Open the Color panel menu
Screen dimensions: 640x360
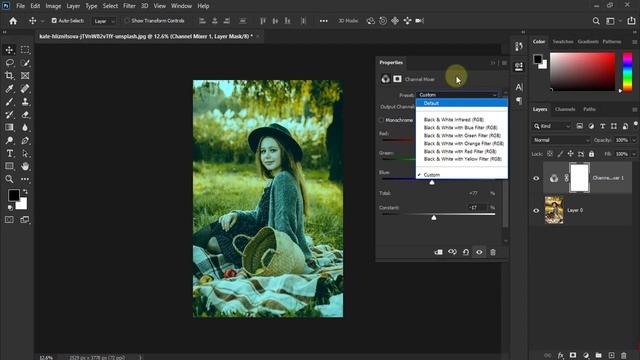pyautogui.click(x=634, y=42)
